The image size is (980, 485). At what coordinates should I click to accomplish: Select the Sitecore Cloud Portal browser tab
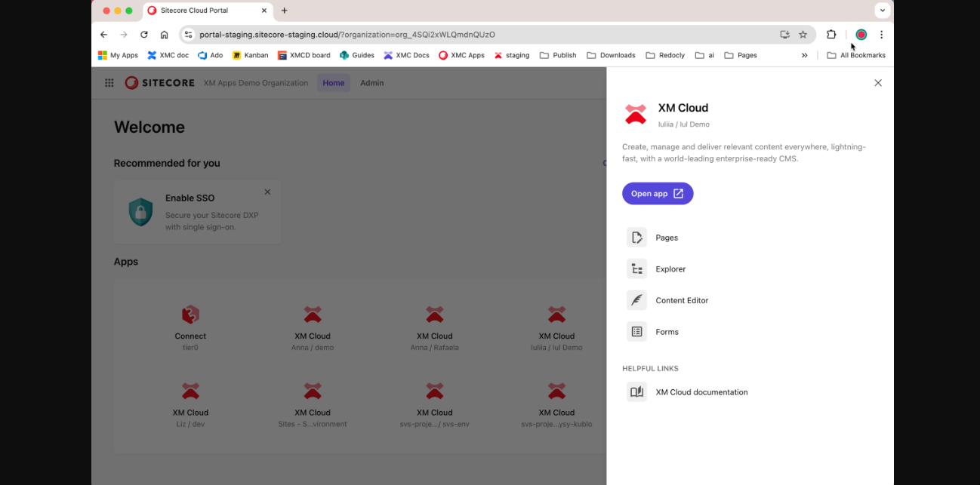tap(208, 11)
